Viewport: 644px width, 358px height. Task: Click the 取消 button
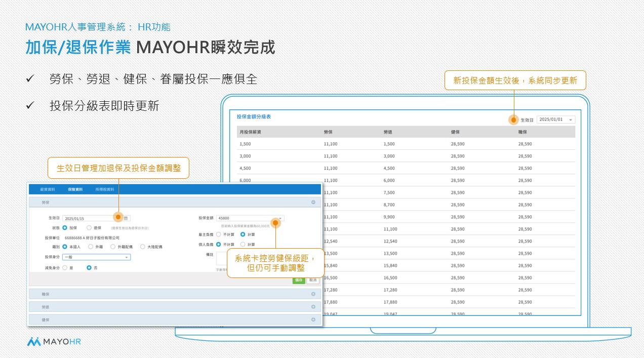(313, 280)
